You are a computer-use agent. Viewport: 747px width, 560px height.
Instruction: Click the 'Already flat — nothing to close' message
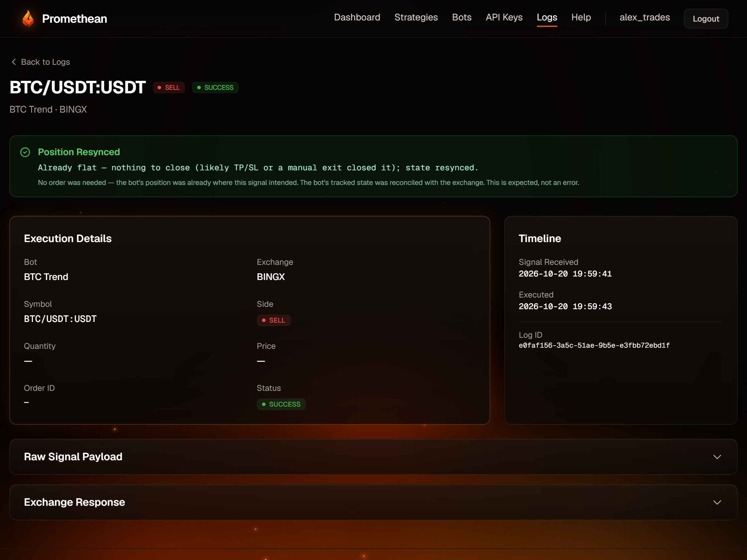pos(258,168)
